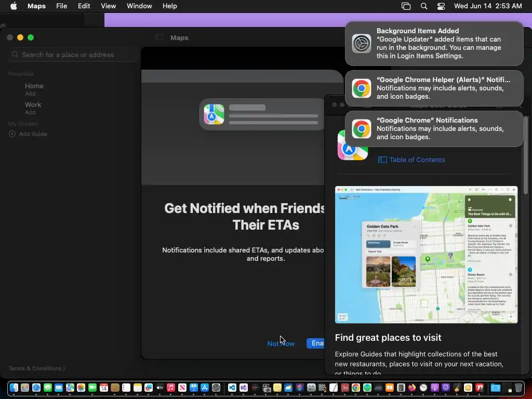Open TextEdit from the Dock
The height and width of the screenshot is (399, 532).
(333, 388)
